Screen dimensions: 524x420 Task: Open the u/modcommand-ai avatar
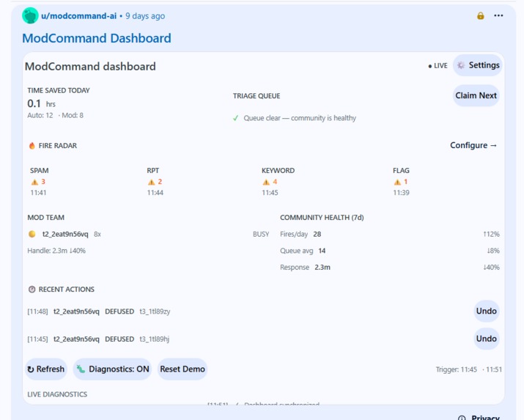click(x=30, y=15)
